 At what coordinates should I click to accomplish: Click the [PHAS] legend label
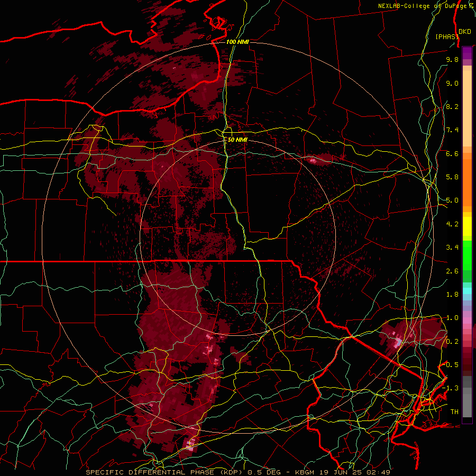(x=447, y=36)
